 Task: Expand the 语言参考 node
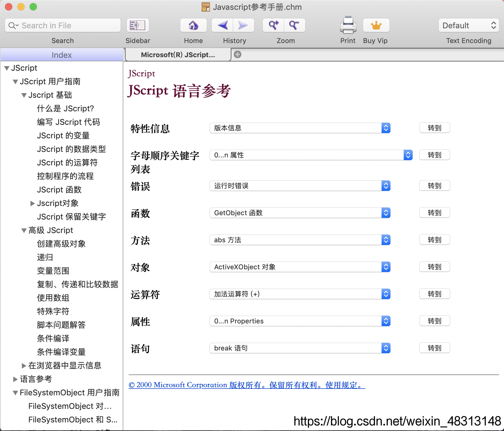(15, 379)
